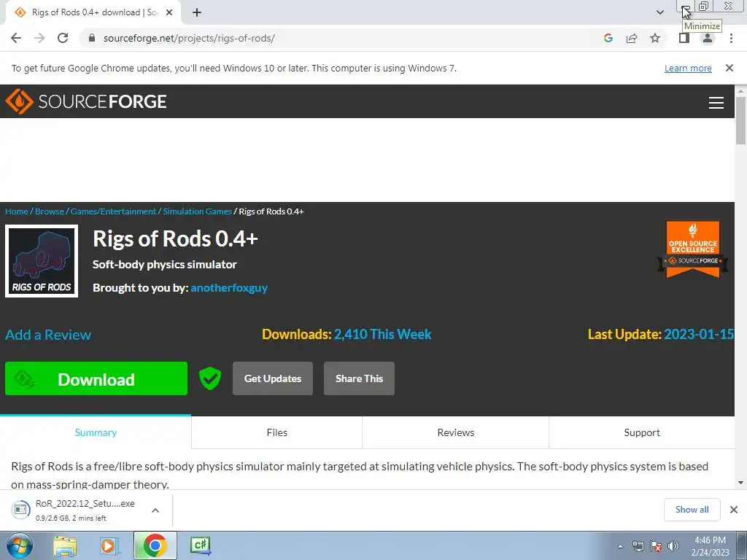
Task: Click the Share This button
Action: (x=359, y=378)
